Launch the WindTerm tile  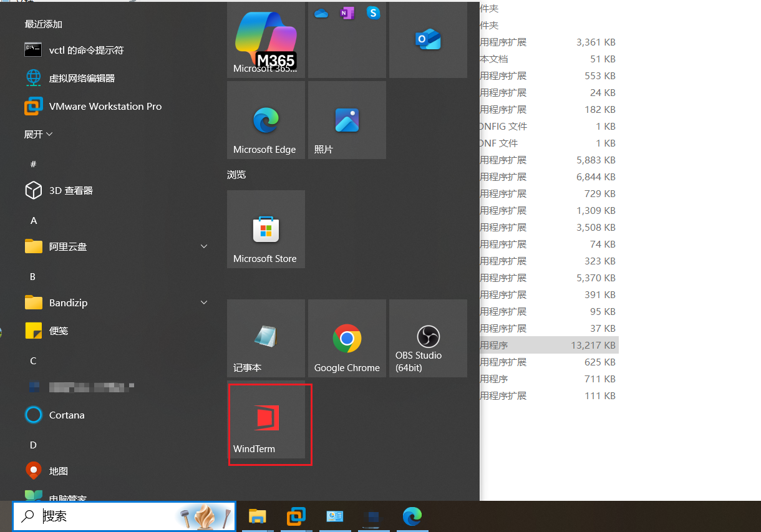266,419
